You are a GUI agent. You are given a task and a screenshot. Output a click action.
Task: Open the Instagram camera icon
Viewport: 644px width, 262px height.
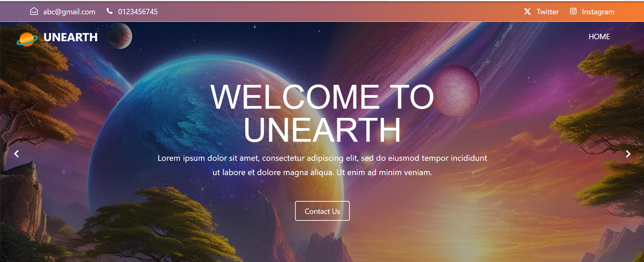point(573,11)
